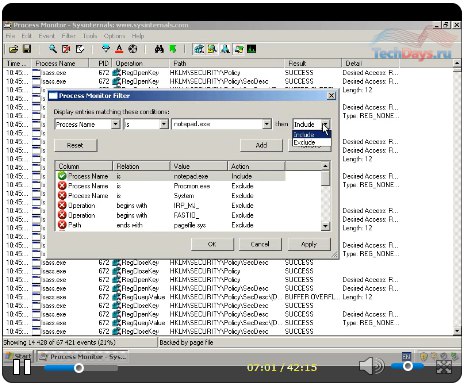This screenshot has height=386, width=465.
Task: Click the Windows Start button
Action: [18, 356]
